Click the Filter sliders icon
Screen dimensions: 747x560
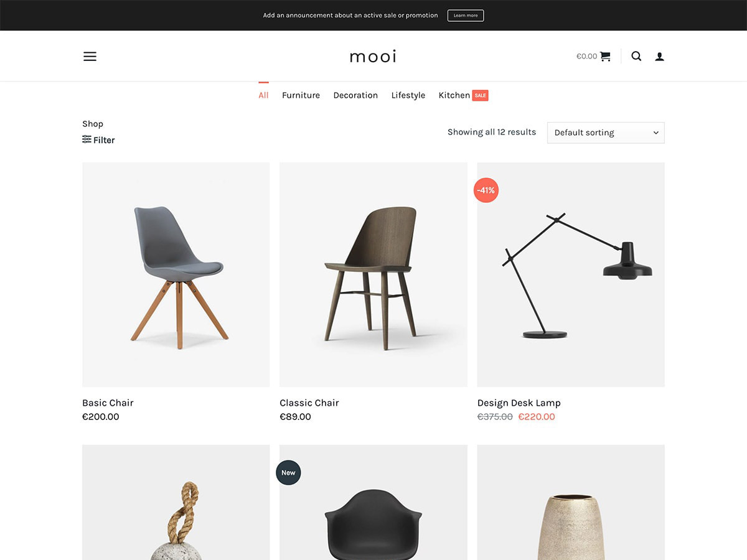click(87, 139)
